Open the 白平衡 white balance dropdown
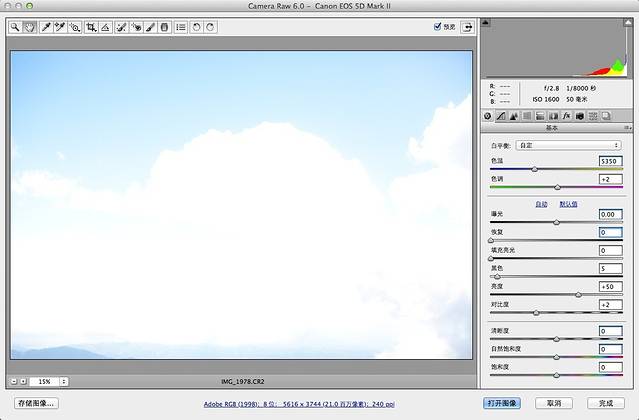 (557, 145)
